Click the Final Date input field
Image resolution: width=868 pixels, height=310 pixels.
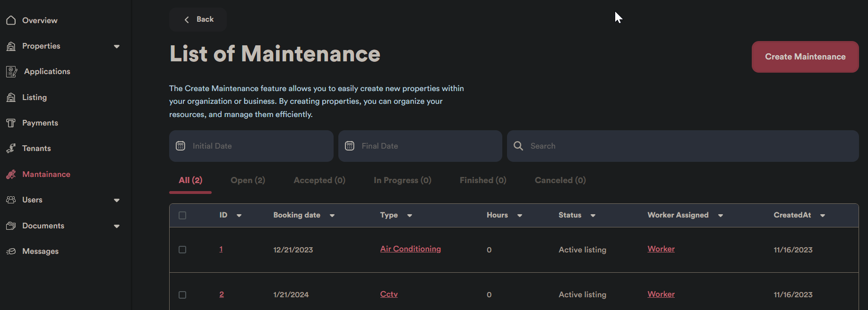click(x=425, y=146)
